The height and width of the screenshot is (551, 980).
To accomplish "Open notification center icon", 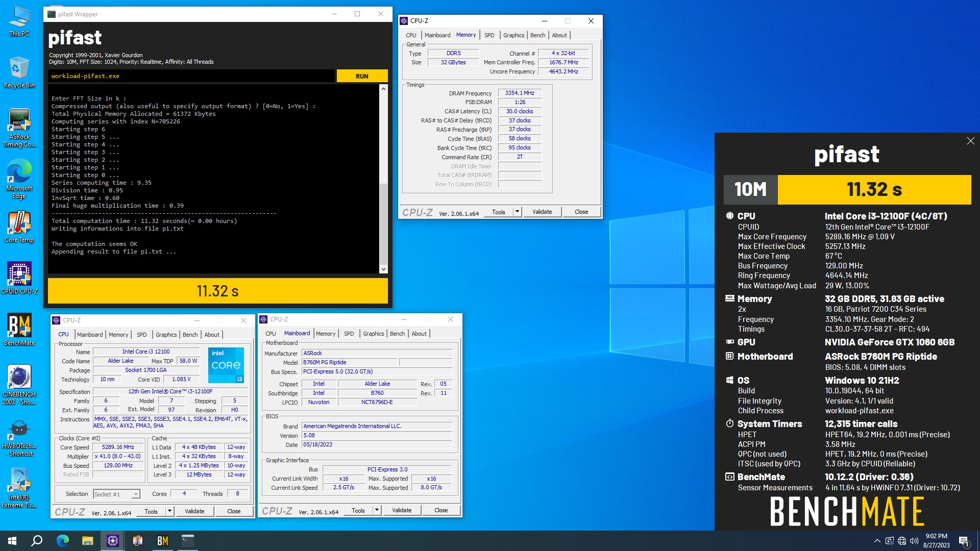I will point(964,541).
